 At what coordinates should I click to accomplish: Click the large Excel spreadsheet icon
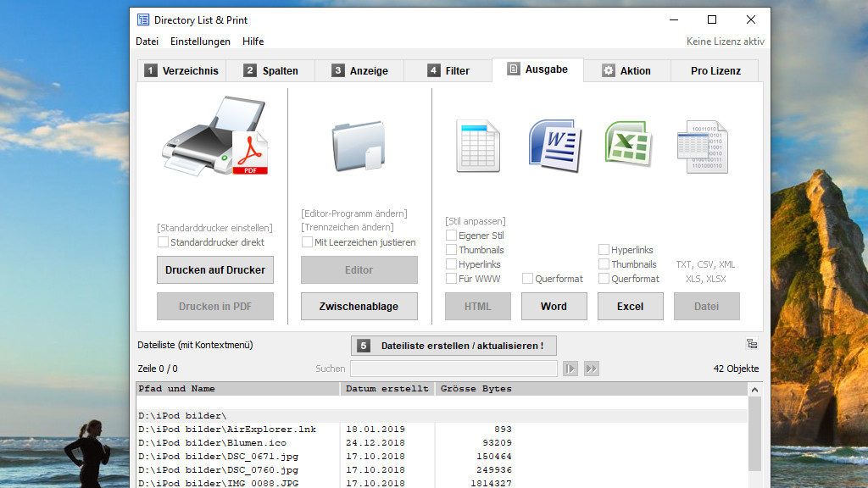click(x=628, y=143)
